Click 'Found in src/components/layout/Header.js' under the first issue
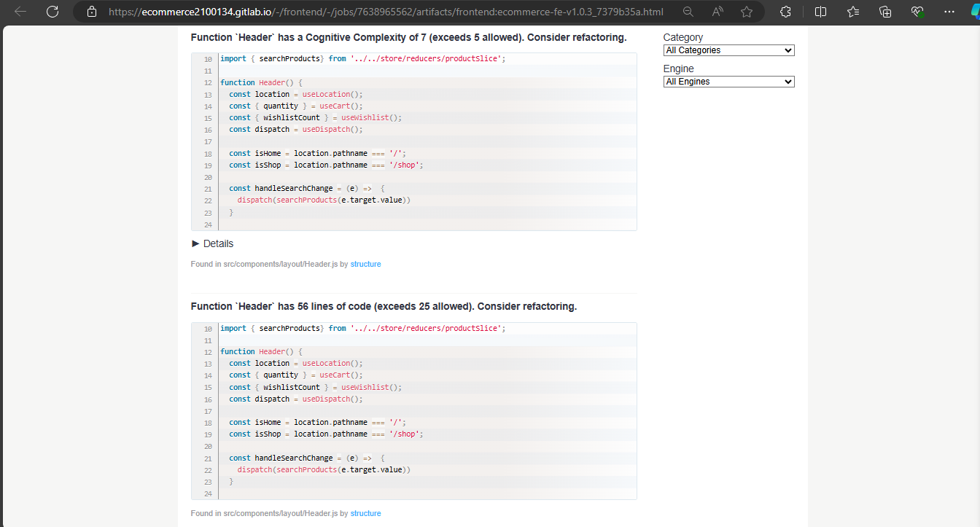The width and height of the screenshot is (980, 527). [x=264, y=264]
